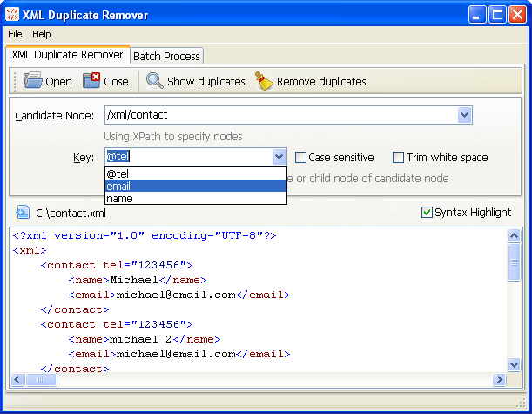
Task: Click the Remove duplicates broom icon
Action: tap(265, 81)
